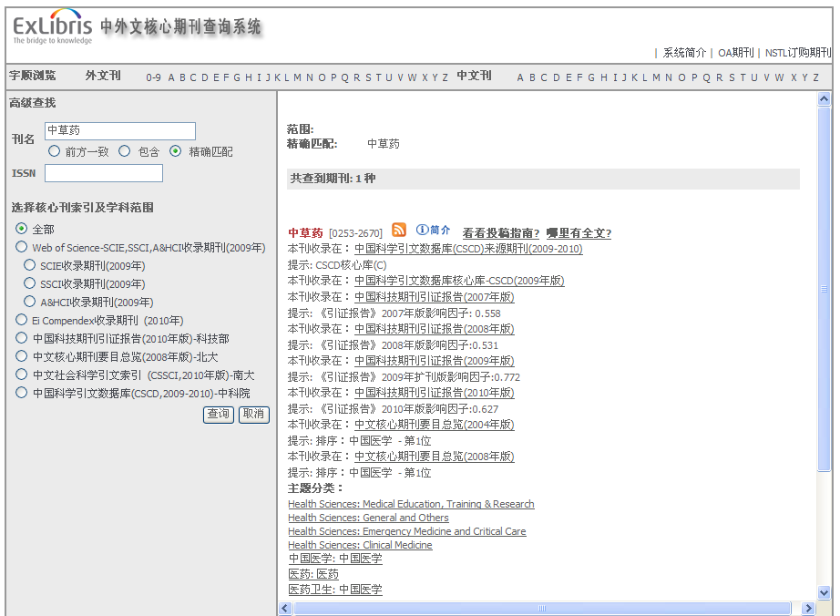Select Web of Science-SCIE,SSCI,A&HCI radio option
Screen dimensions: 840x616
pyautogui.click(x=22, y=247)
